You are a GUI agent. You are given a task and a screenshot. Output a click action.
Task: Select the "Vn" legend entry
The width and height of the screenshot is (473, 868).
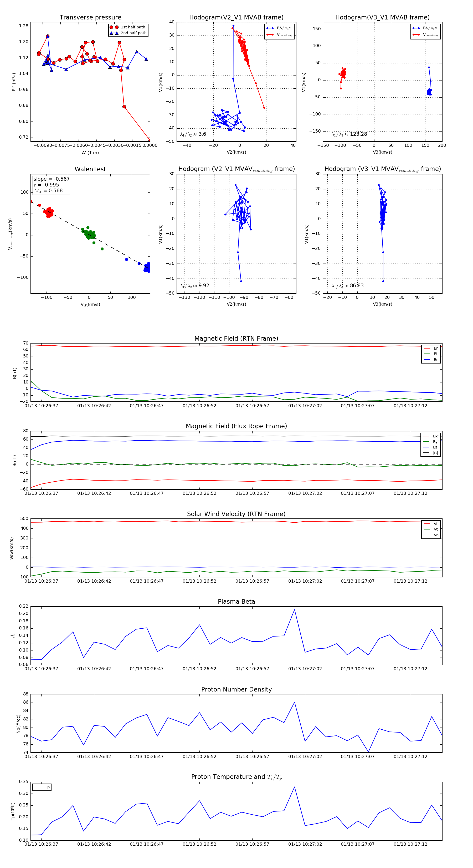click(431, 535)
